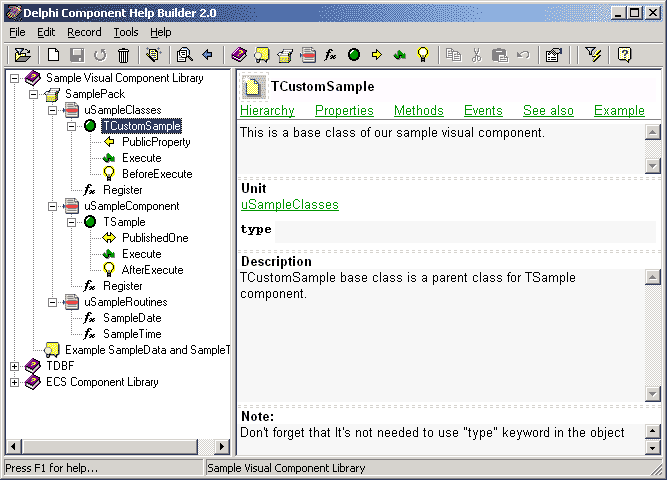This screenshot has width=667, height=480.
Task: Add routine fx toolbar icon
Action: [330, 55]
